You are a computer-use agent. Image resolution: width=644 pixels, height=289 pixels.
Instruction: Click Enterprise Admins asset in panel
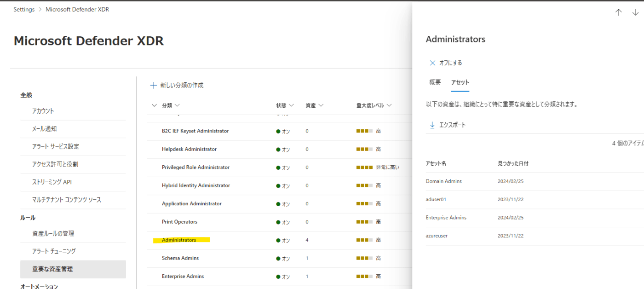point(446,218)
